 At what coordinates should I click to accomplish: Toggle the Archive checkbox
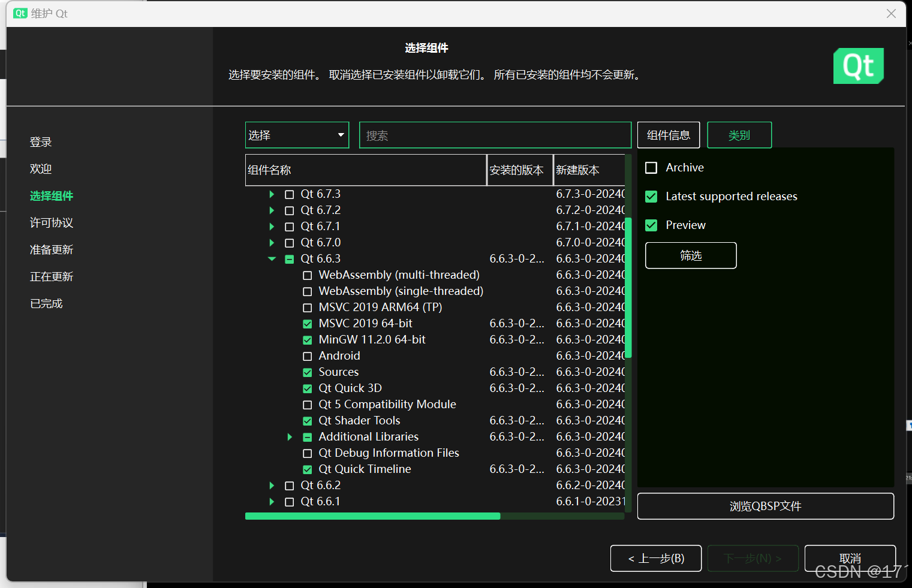pyautogui.click(x=651, y=168)
